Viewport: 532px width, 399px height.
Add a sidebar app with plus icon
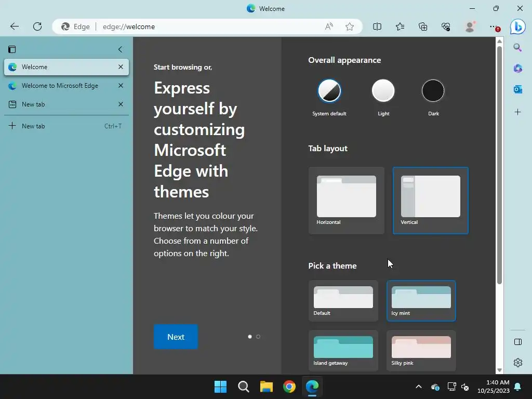coord(517,112)
